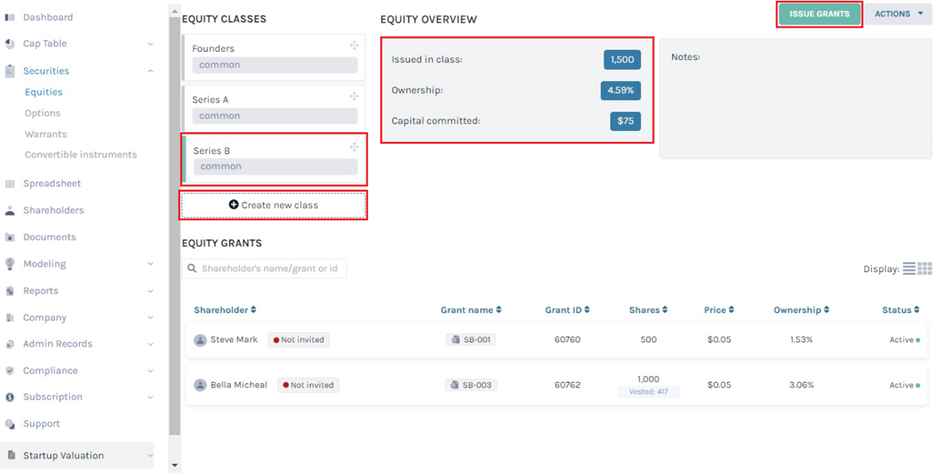Image resolution: width=940 pixels, height=474 pixels.
Task: Click the Spreadsheet grid icon
Action: [x=10, y=184]
